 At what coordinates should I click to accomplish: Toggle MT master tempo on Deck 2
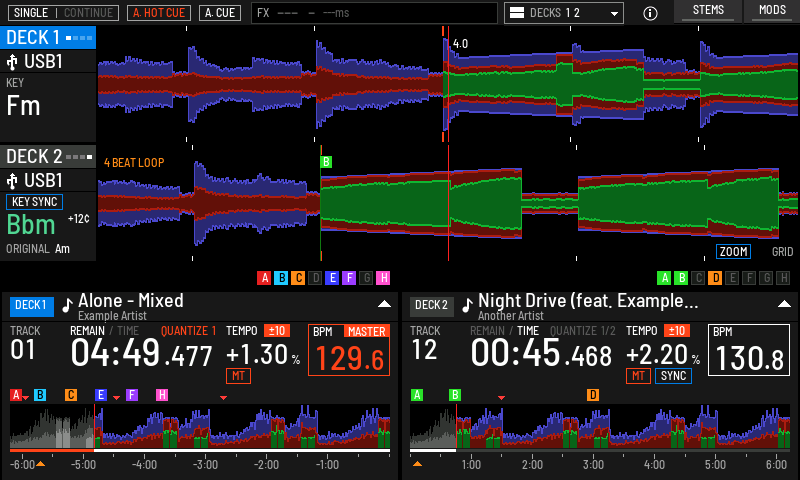tap(638, 376)
